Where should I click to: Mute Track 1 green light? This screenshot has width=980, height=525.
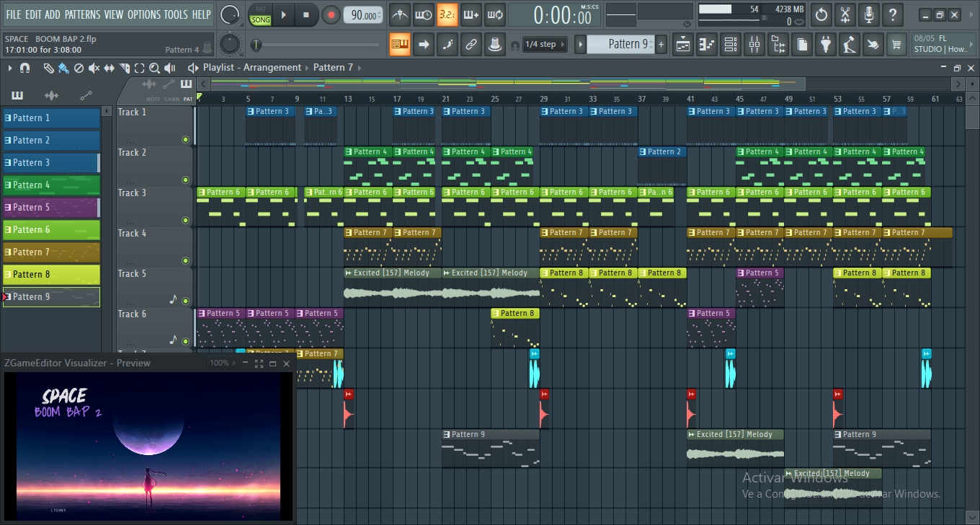(x=185, y=139)
